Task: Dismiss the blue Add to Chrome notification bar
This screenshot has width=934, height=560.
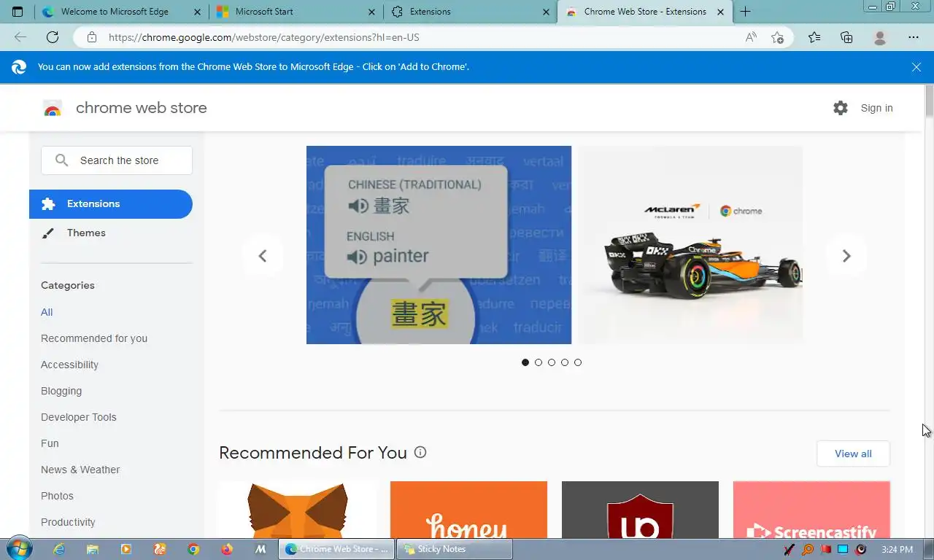Action: pyautogui.click(x=916, y=67)
